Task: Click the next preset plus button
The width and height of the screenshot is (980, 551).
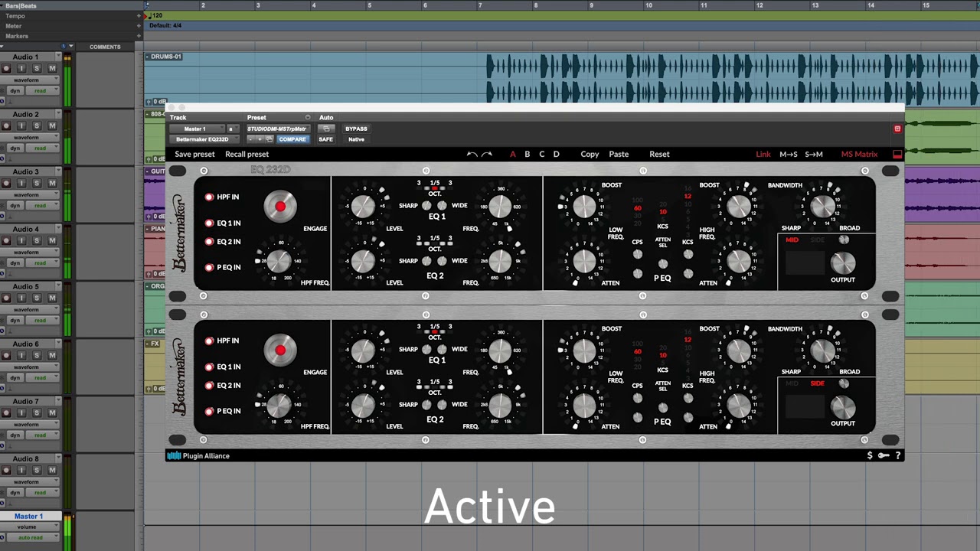Action: [x=260, y=139]
